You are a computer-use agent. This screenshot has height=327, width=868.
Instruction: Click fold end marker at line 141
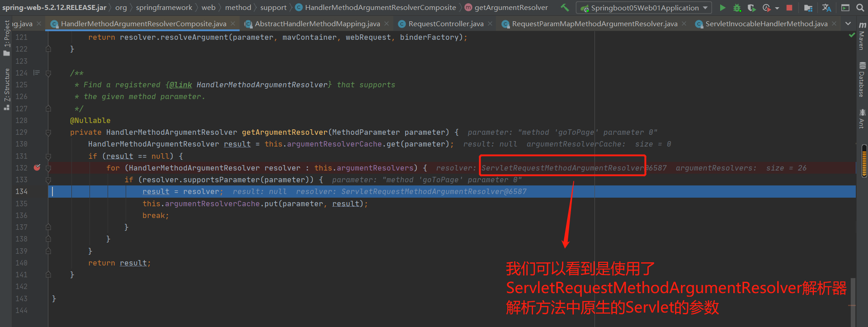pyautogui.click(x=48, y=275)
